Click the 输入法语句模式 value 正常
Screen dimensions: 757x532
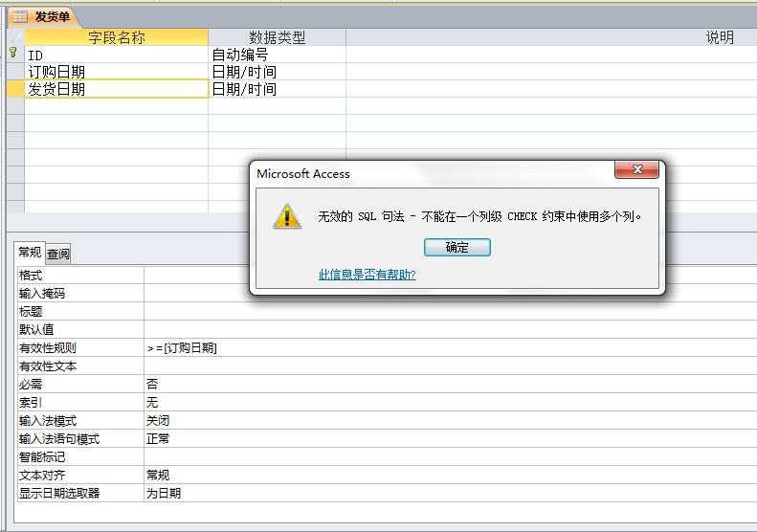coord(451,439)
